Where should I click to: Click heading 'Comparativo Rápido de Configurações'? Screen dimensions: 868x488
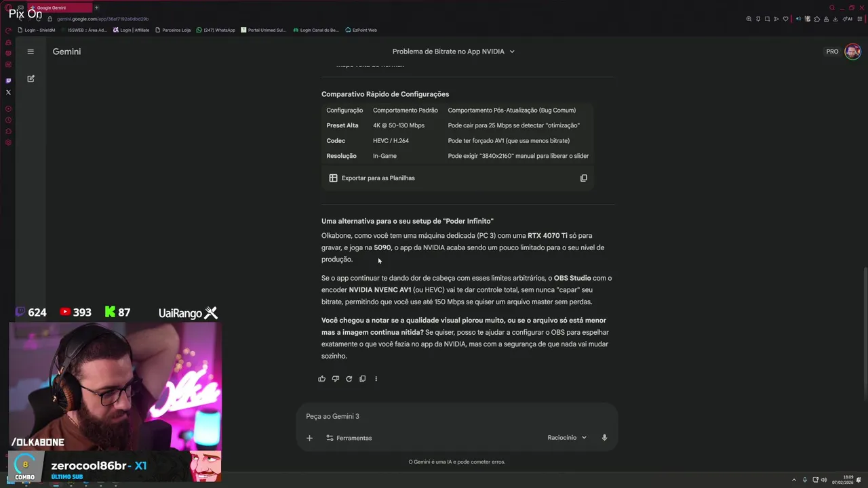[385, 94]
